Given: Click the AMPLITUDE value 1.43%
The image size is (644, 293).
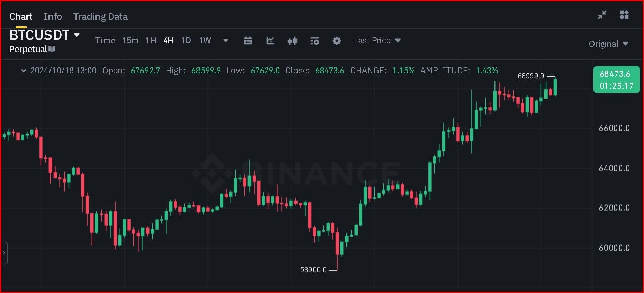Looking at the screenshot, I should [487, 70].
